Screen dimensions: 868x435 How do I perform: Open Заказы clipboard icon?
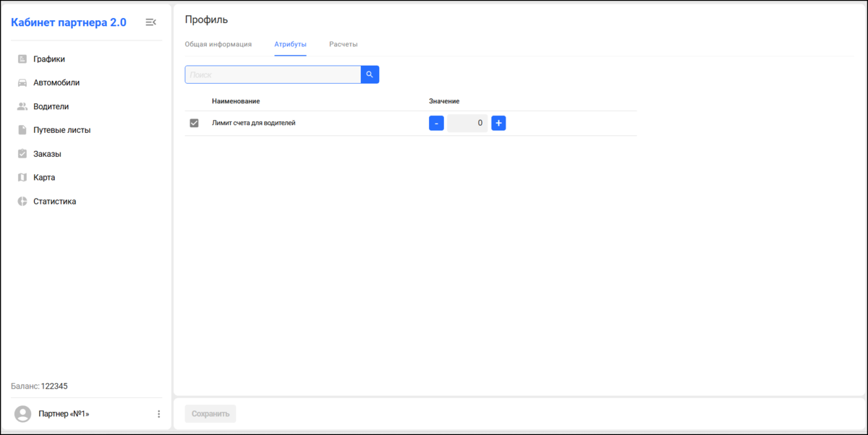(x=22, y=154)
